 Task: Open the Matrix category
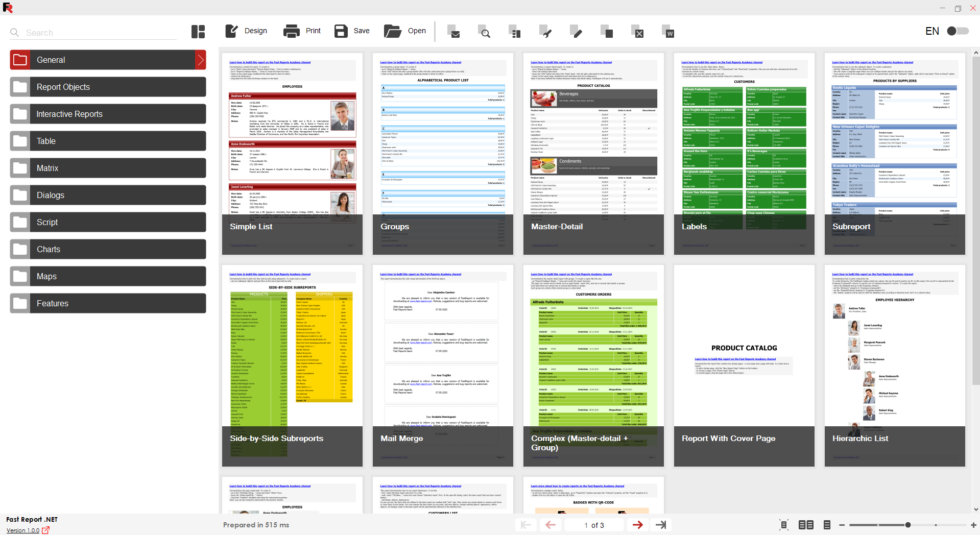pos(108,168)
